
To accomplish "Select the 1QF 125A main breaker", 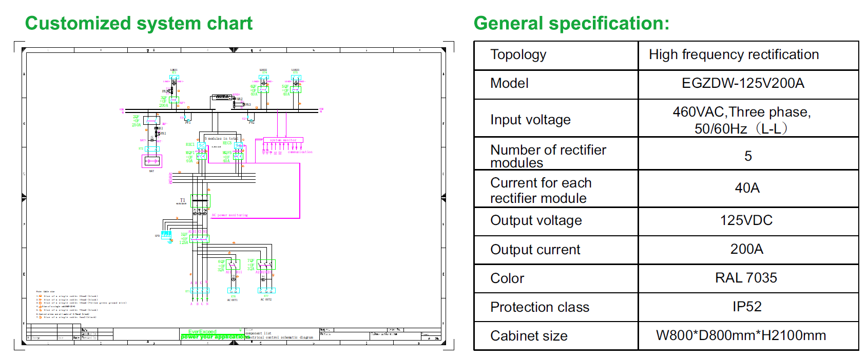I will [x=199, y=238].
